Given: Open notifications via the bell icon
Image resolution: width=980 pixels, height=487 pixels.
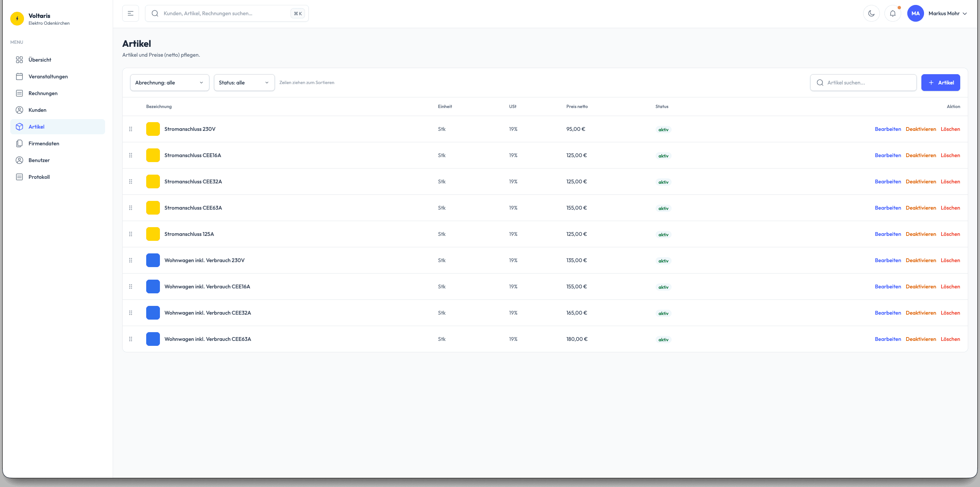Looking at the screenshot, I should pyautogui.click(x=892, y=13).
